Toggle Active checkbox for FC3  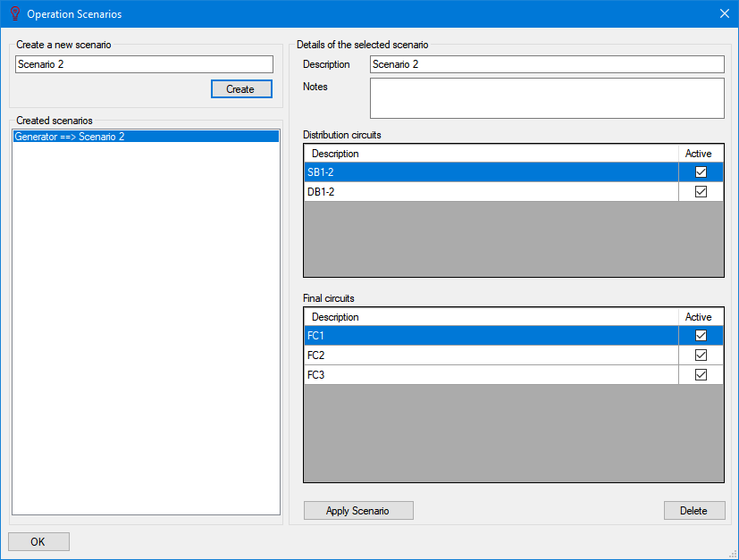[x=701, y=375]
